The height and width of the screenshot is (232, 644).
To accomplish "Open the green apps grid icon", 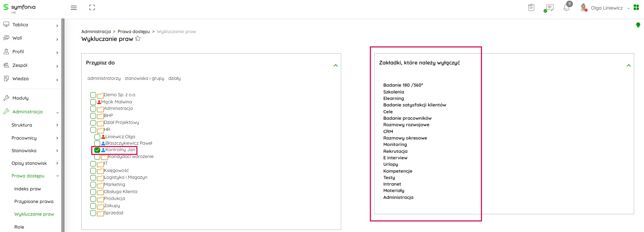I will [636, 7].
